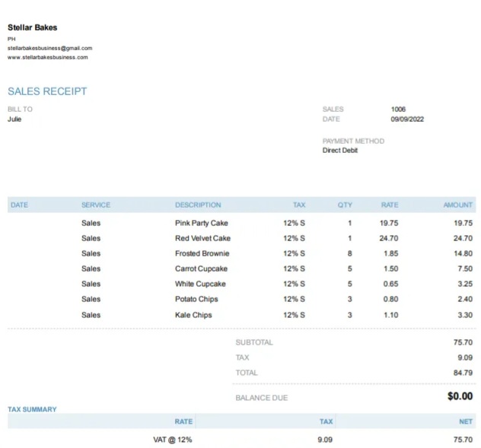Click the NET header in tax summary
Viewport: 481px width, 448px height.
pos(466,421)
